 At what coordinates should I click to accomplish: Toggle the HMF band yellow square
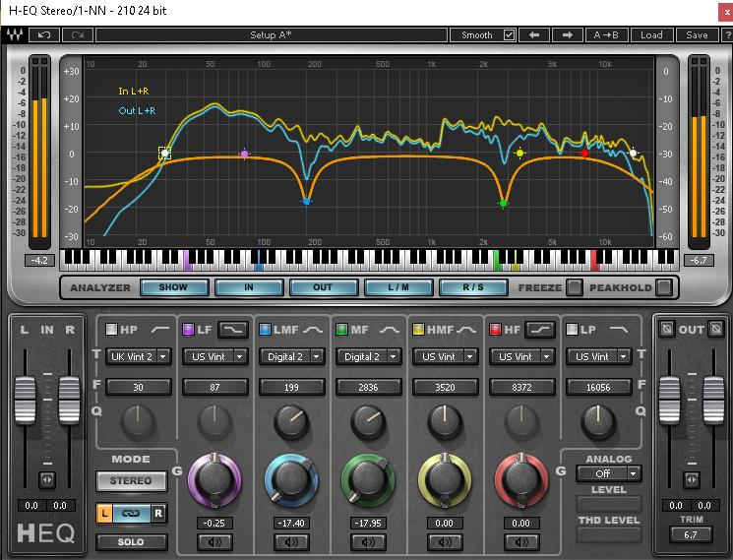pyautogui.click(x=418, y=330)
